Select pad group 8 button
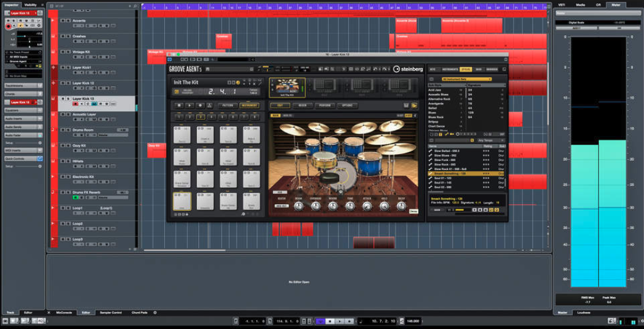Screen dimensions: 644x329 click(255, 117)
